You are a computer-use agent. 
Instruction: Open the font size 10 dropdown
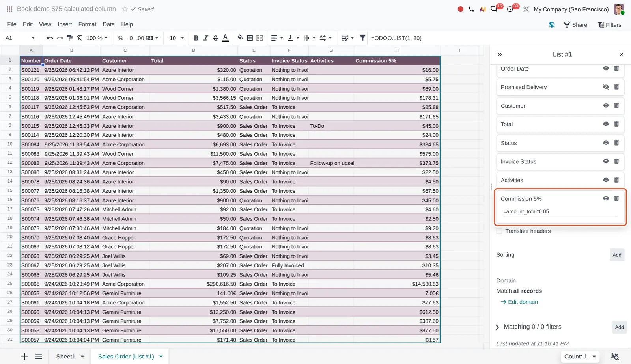(x=177, y=38)
